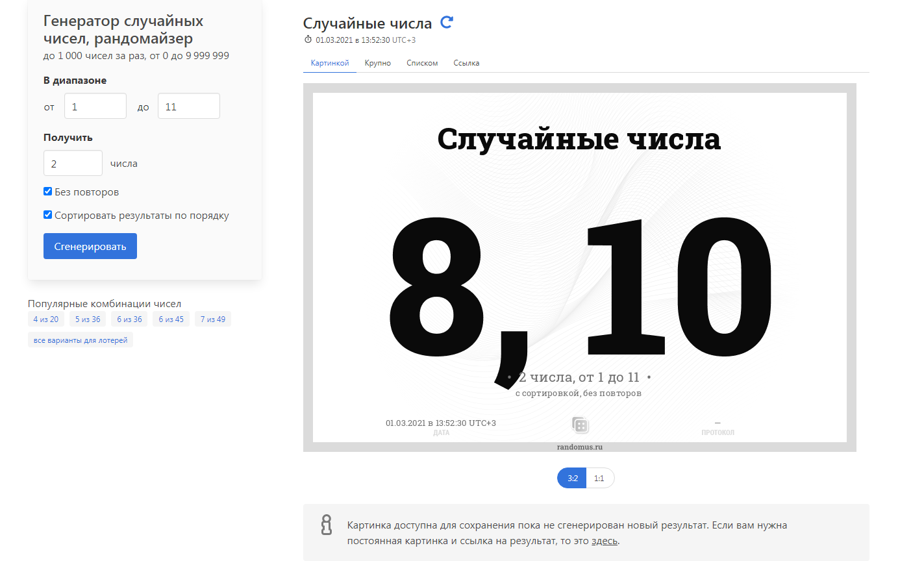
Task: Select the 3:2 aspect ratio option
Action: tap(571, 478)
